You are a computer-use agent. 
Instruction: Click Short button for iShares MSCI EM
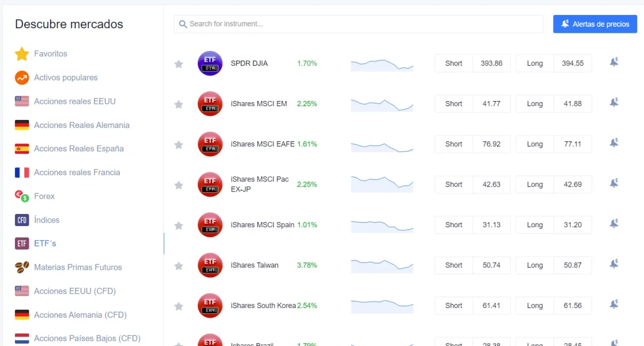(453, 104)
